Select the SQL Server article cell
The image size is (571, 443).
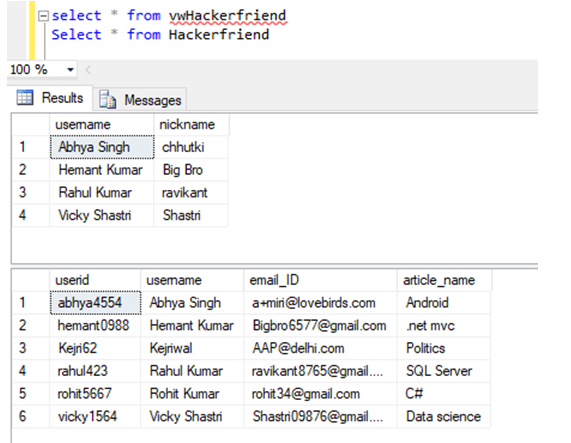click(444, 371)
